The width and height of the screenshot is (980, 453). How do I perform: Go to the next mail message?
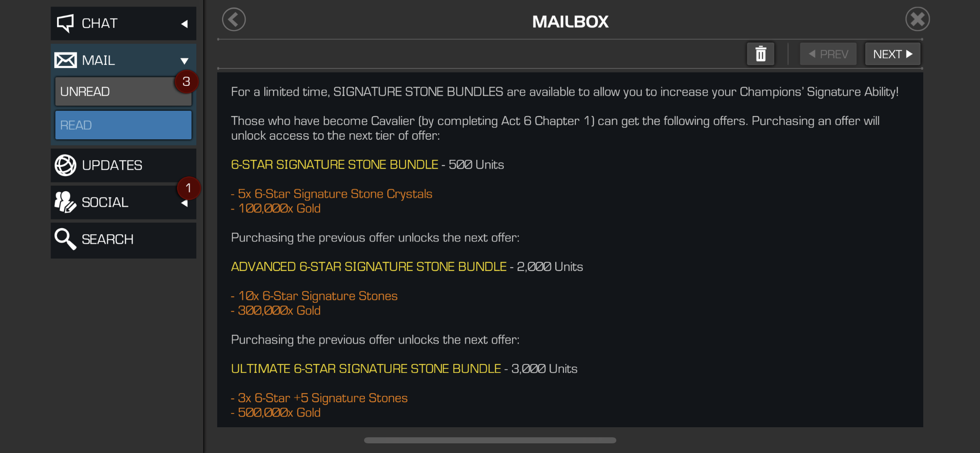[x=892, y=54]
